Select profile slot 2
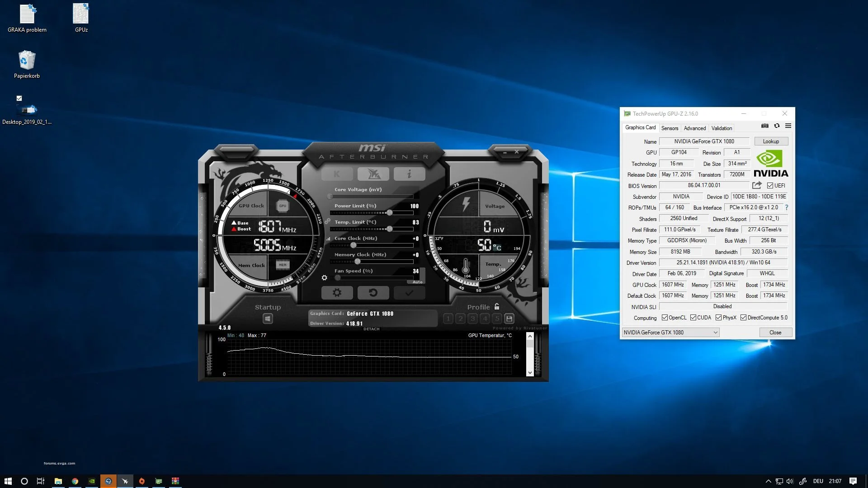868x488 pixels. pos(460,319)
